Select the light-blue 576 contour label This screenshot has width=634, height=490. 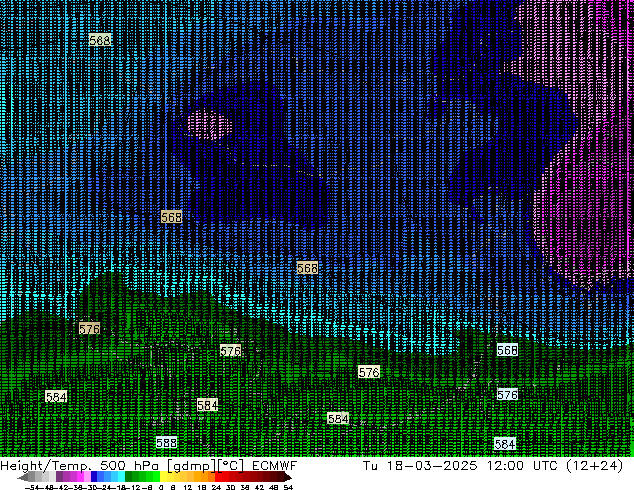(507, 395)
